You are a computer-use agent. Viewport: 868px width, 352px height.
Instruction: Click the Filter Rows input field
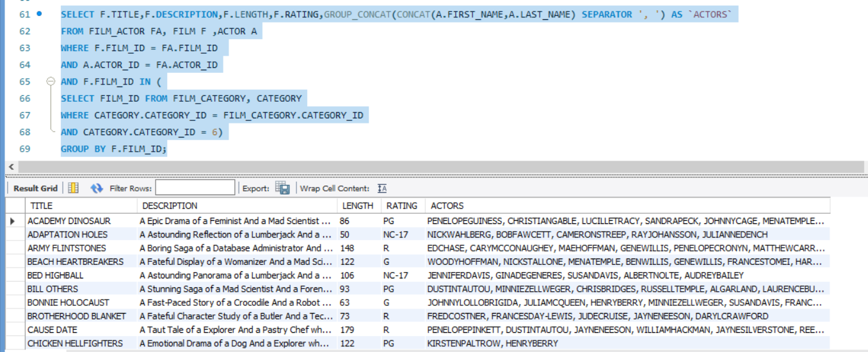195,188
